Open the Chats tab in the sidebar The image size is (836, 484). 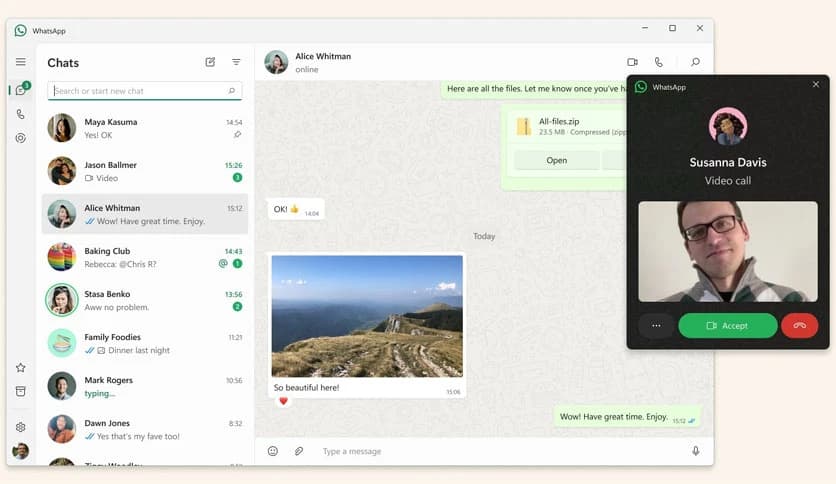click(21, 89)
